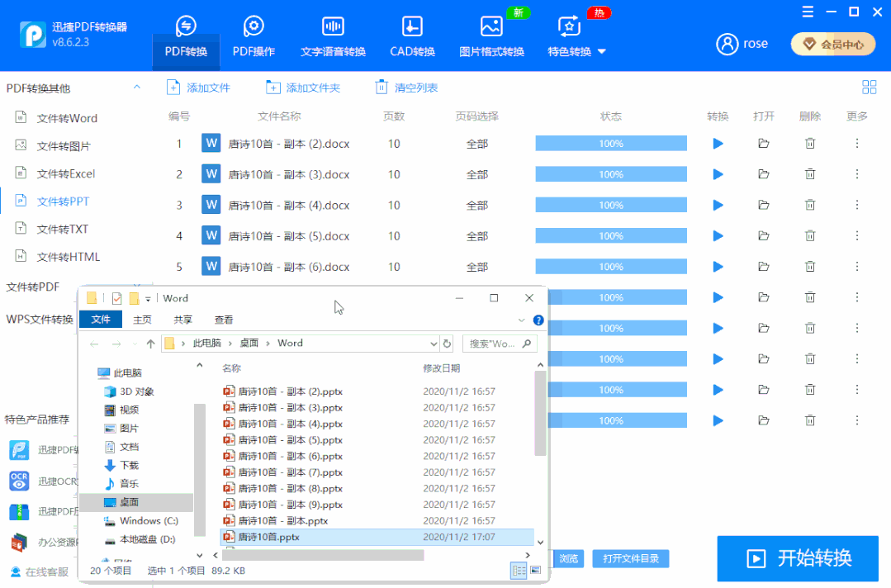Viewport: 891px width, 588px height.
Task: Expand the explorer ribbon chevron
Action: point(521,320)
